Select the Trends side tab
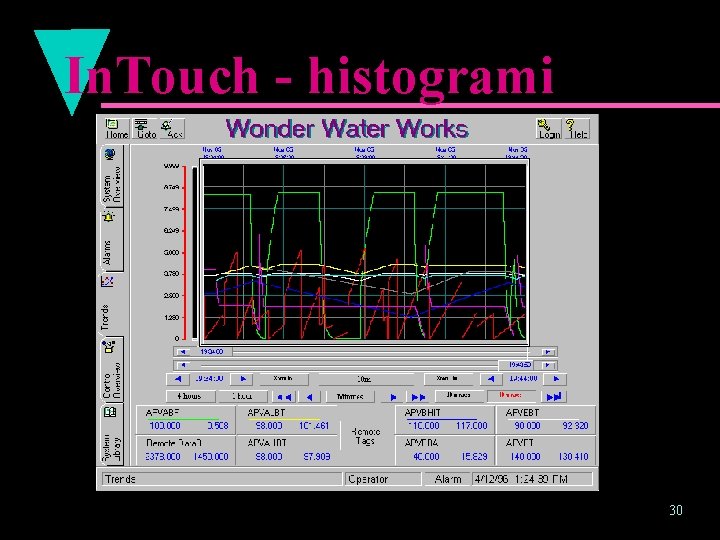 coord(111,305)
